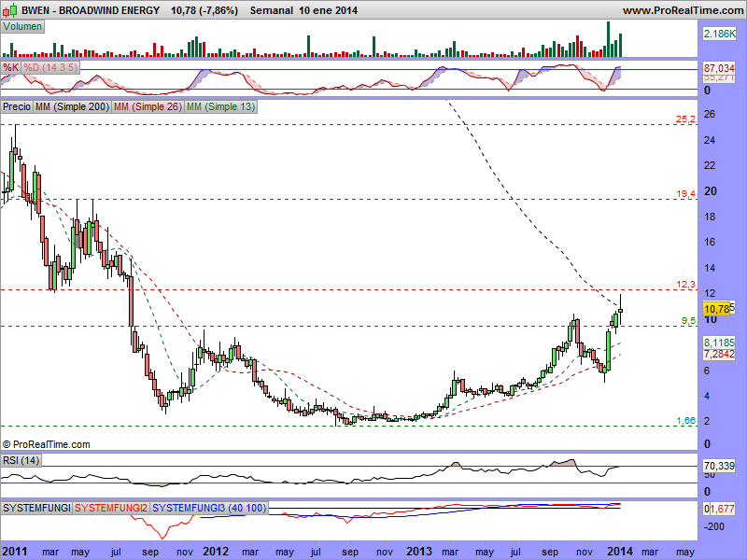747x560 pixels.
Task: Click the 70,339 RSI value tag
Action: 719,466
